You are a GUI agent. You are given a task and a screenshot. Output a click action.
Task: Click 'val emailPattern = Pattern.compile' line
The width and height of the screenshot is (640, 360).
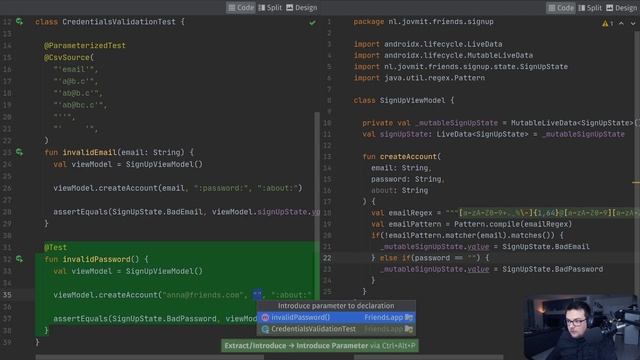(471, 224)
